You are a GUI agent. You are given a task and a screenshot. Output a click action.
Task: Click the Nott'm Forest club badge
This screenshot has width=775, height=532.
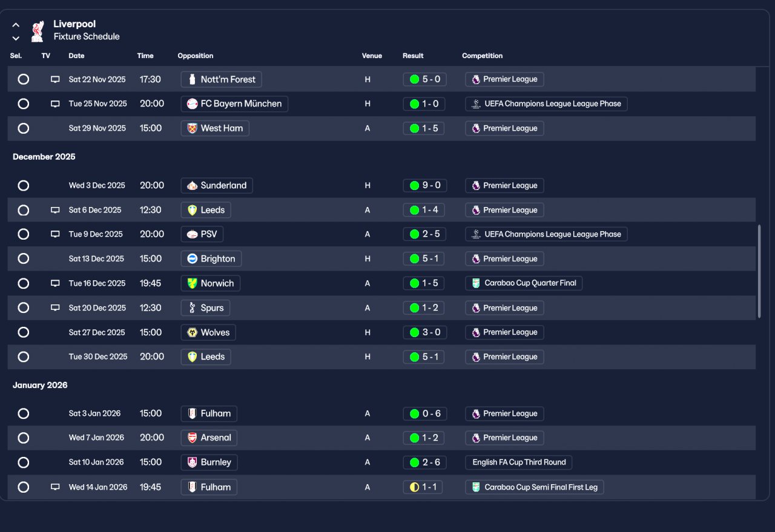(x=193, y=79)
